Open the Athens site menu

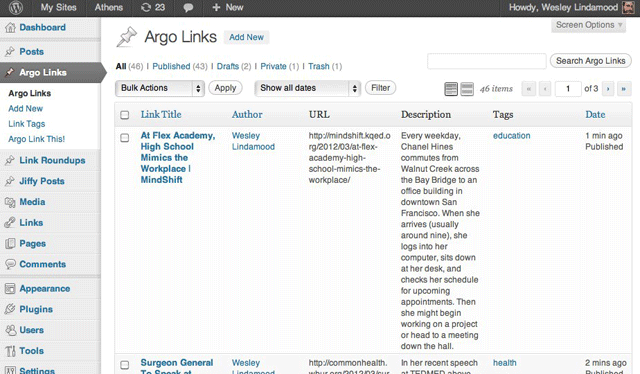[x=109, y=7]
